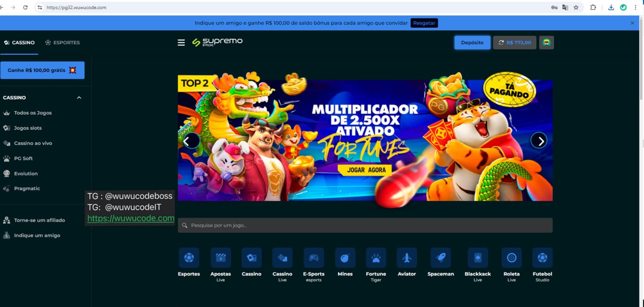
Task: Click the user avatar icon
Action: coord(546,43)
